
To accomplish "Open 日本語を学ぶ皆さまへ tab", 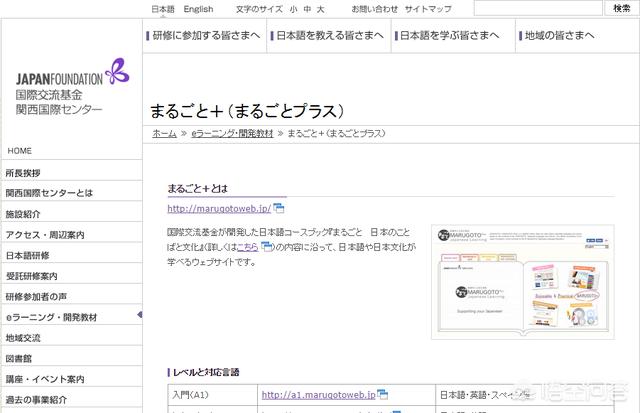I will click(453, 36).
